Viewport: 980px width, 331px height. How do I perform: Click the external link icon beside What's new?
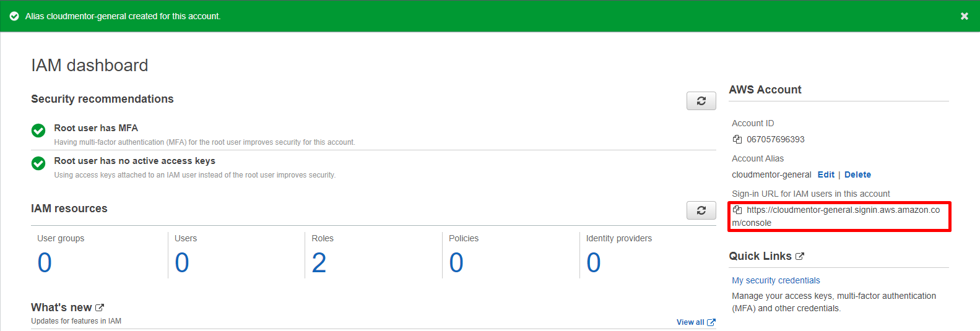click(x=100, y=307)
